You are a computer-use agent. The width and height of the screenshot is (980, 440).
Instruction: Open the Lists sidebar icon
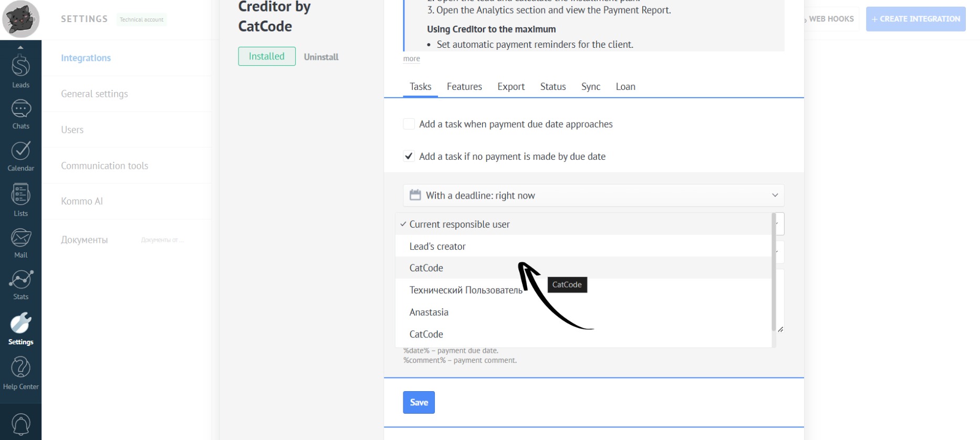(x=20, y=195)
